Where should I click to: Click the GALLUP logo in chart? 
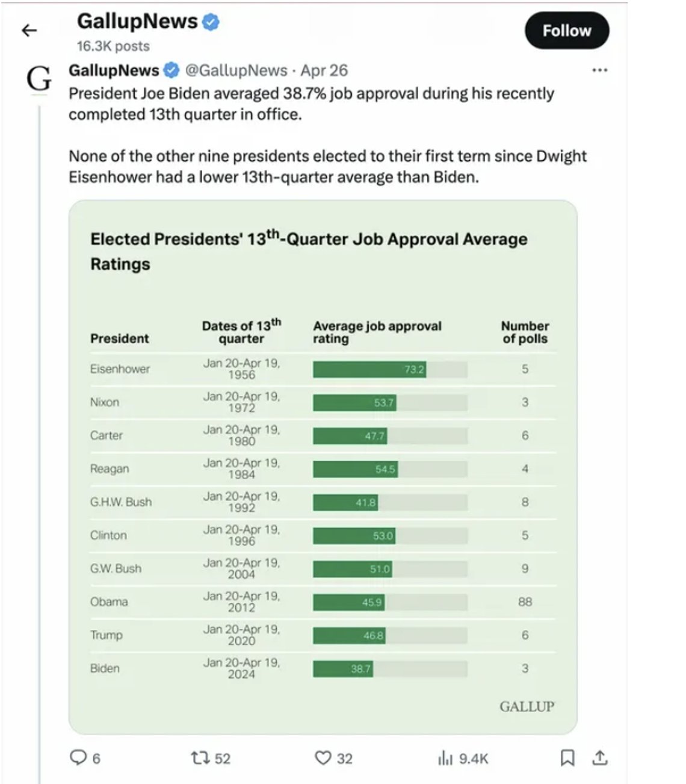[527, 706]
